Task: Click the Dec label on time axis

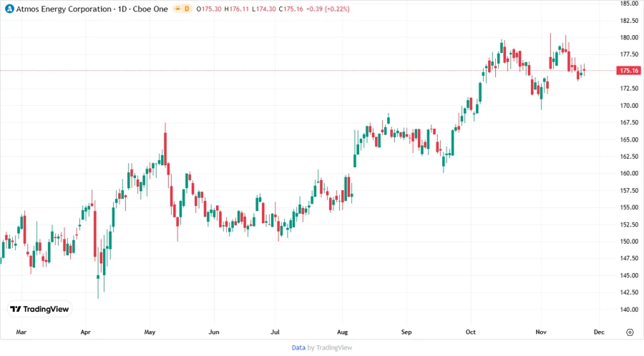Action: (x=599, y=332)
